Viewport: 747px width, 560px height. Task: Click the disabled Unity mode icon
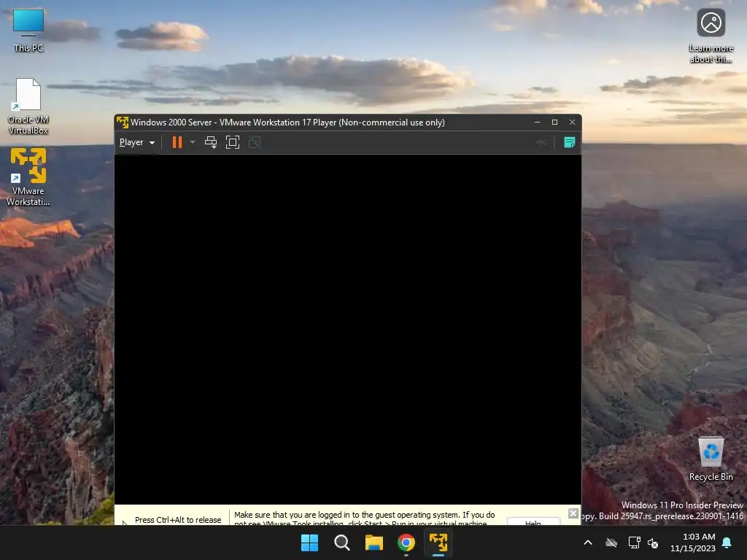pos(255,142)
